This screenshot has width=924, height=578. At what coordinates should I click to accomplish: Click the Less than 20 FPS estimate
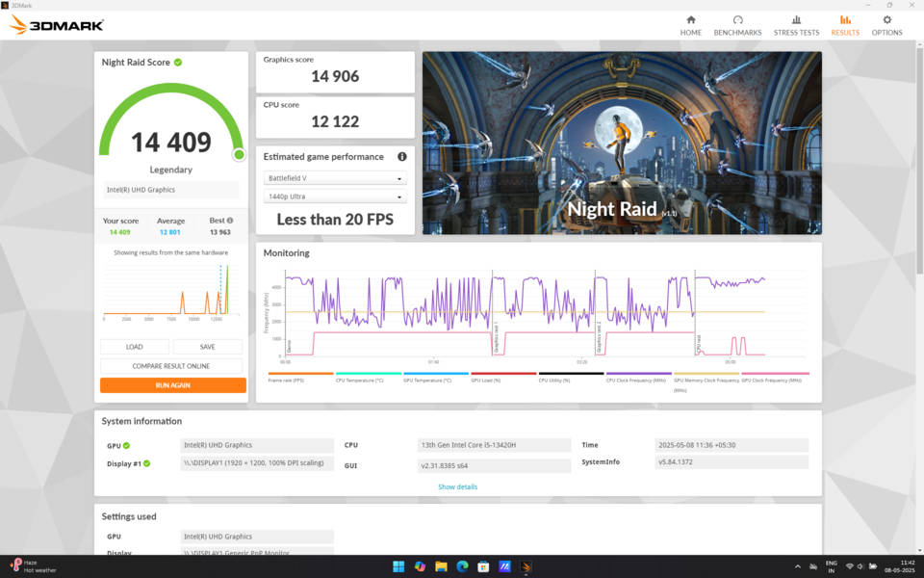pyautogui.click(x=335, y=220)
